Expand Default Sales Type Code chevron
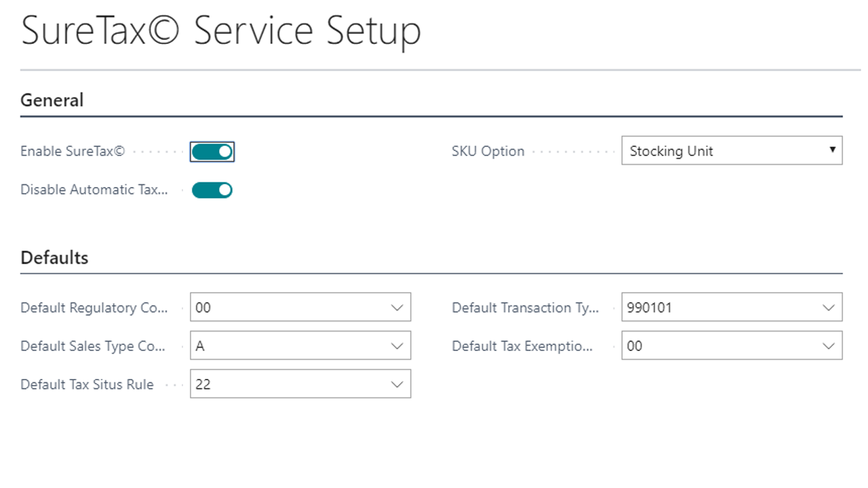This screenshot has width=868, height=488. 397,346
